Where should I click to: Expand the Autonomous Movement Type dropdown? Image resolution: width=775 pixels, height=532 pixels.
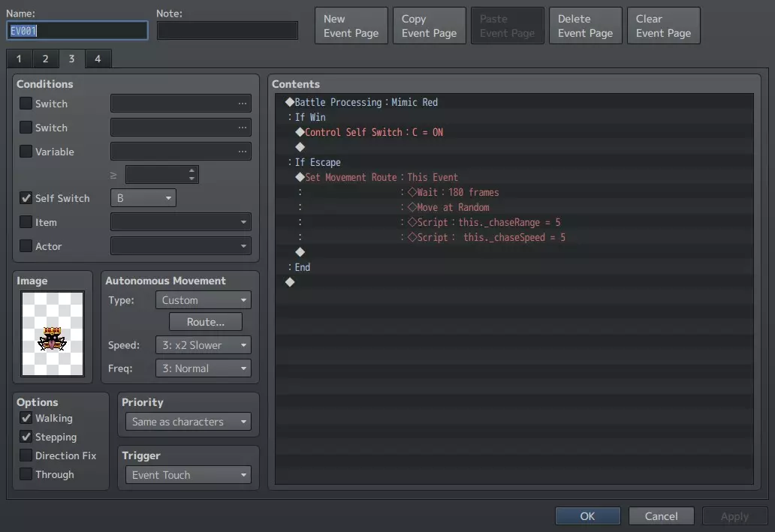204,300
